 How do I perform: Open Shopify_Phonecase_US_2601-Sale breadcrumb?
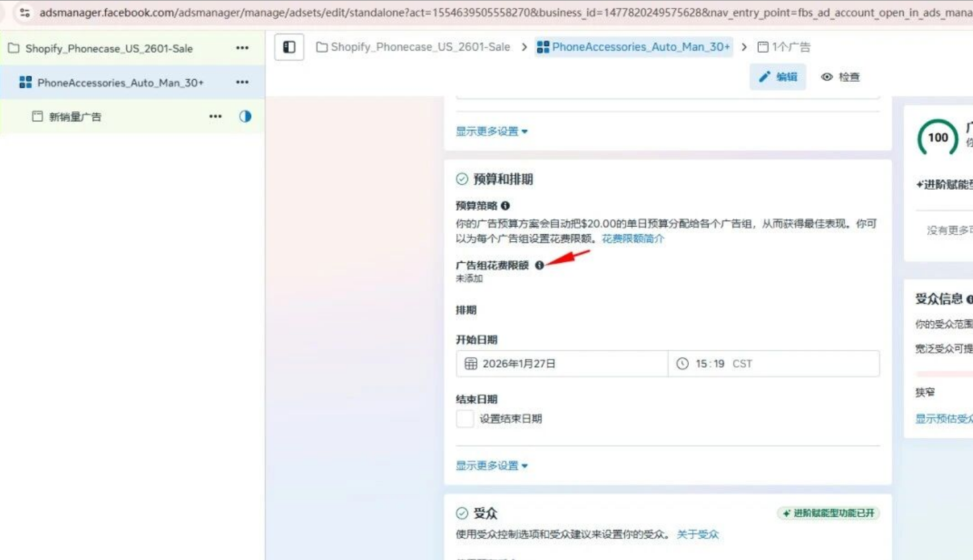coord(413,47)
